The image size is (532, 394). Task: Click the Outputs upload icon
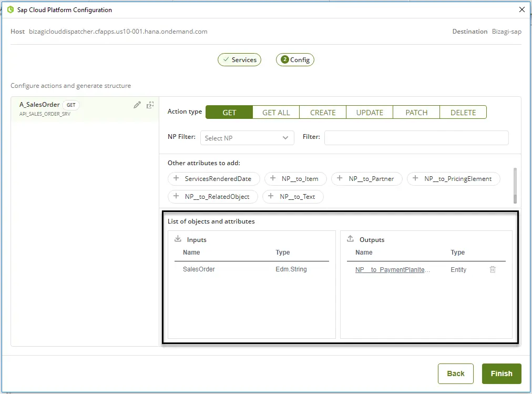point(351,239)
